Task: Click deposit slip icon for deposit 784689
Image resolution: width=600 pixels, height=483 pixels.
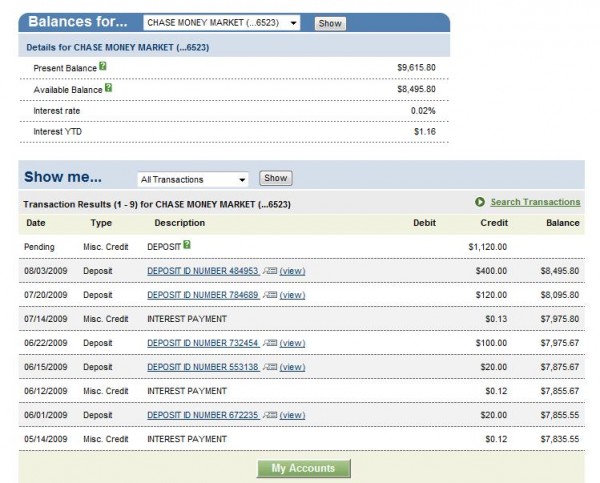Action: [x=269, y=295]
